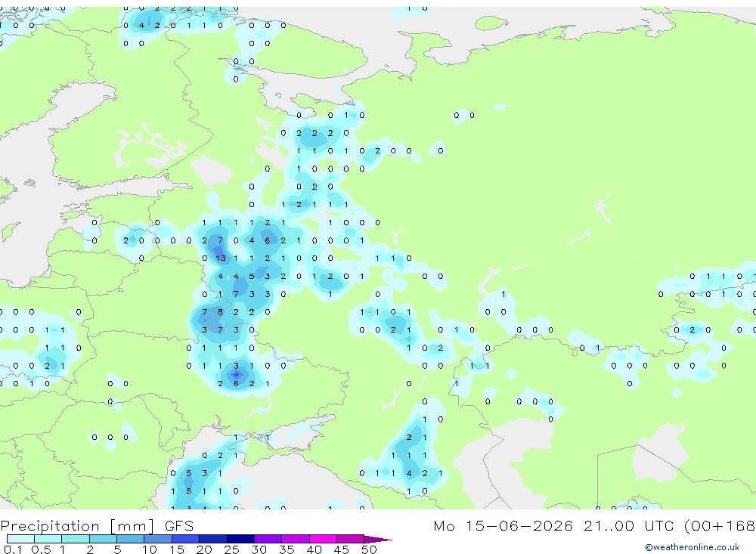Select legend swatch between 0.1 and 0.5

tap(20, 539)
